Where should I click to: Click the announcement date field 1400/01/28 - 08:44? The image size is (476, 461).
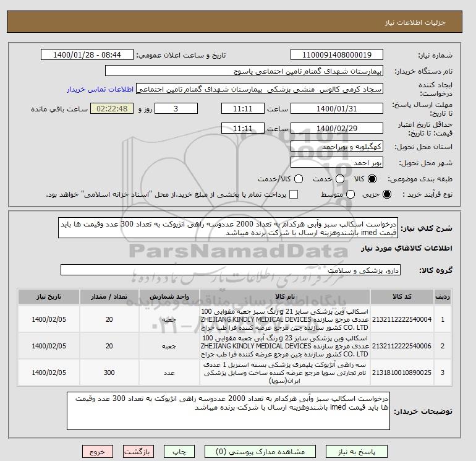point(87,54)
